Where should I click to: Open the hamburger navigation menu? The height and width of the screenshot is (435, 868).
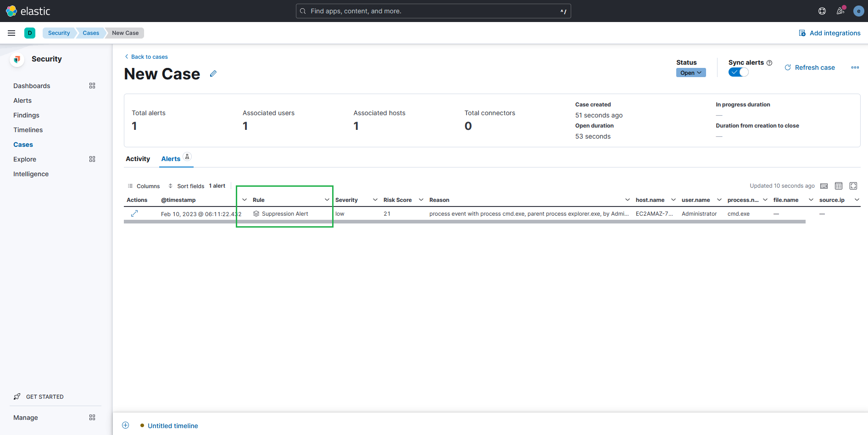[11, 33]
